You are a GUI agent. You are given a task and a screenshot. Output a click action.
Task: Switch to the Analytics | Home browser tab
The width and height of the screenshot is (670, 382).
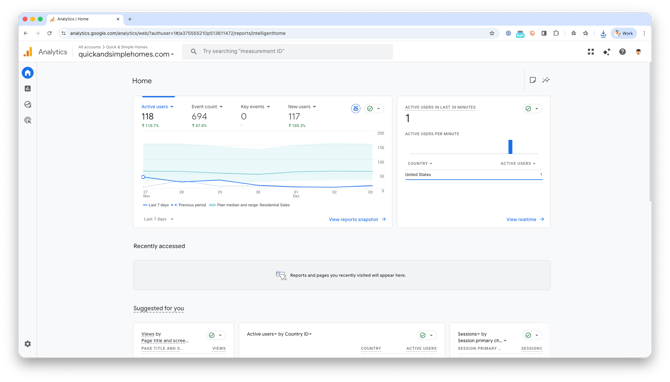pyautogui.click(x=85, y=19)
